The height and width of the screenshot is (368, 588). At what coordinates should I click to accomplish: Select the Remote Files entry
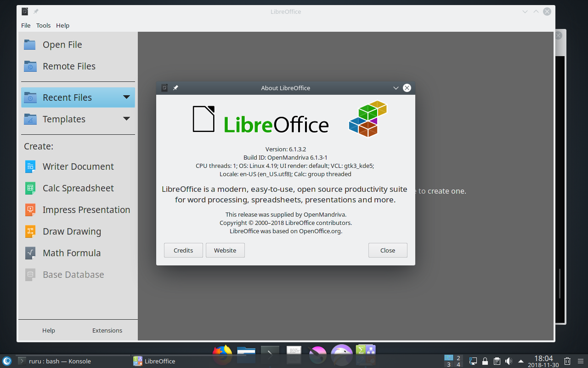(x=78, y=66)
